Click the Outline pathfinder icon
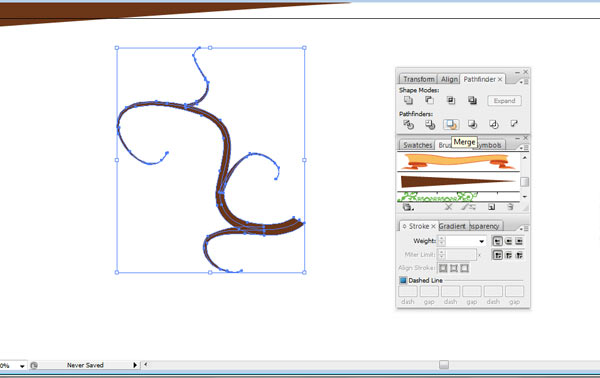 point(494,124)
